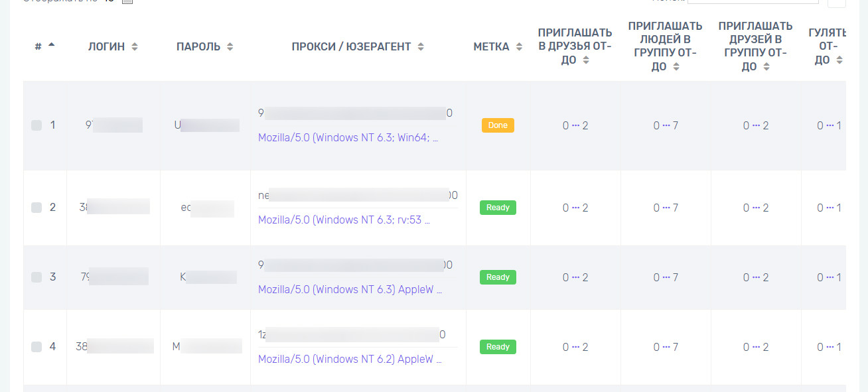
Task: Click row 1 group people invite range 0-7
Action: click(x=666, y=125)
